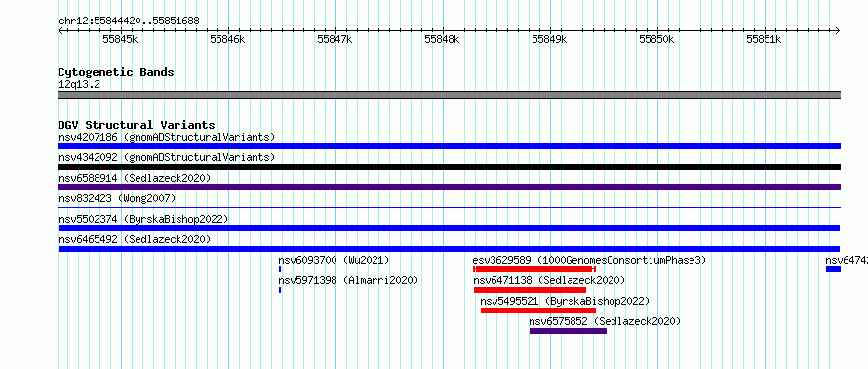
Task: Click the 55850k ruler position label
Action: [x=657, y=39]
